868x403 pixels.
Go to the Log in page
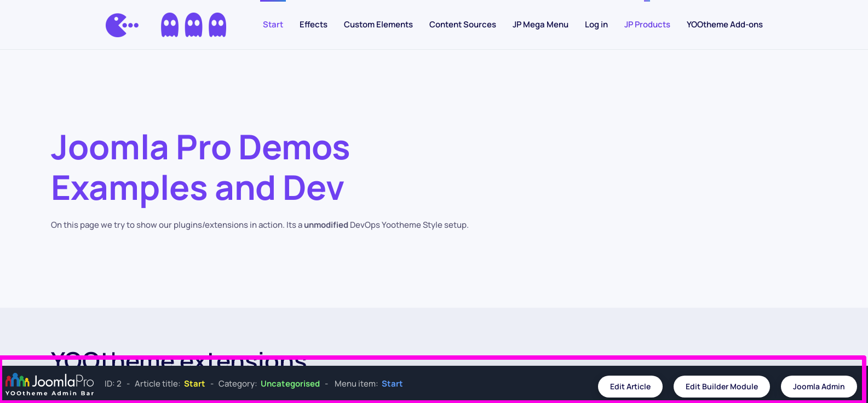click(x=596, y=25)
